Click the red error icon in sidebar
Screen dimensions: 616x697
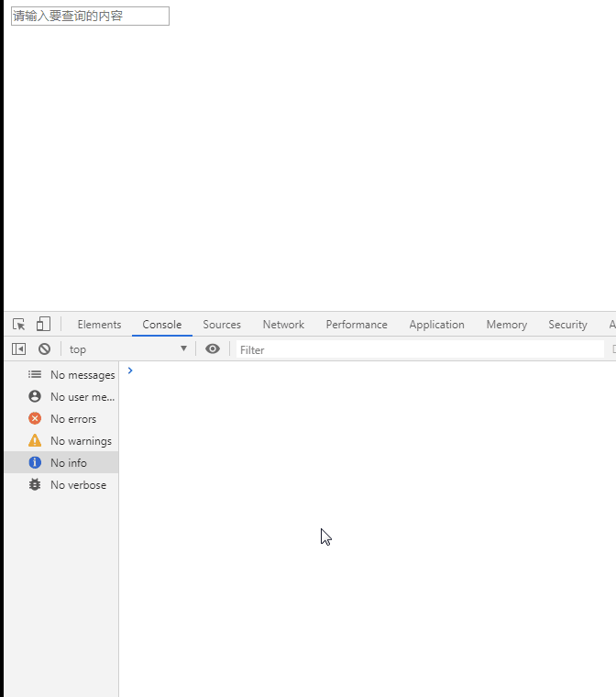(x=35, y=418)
